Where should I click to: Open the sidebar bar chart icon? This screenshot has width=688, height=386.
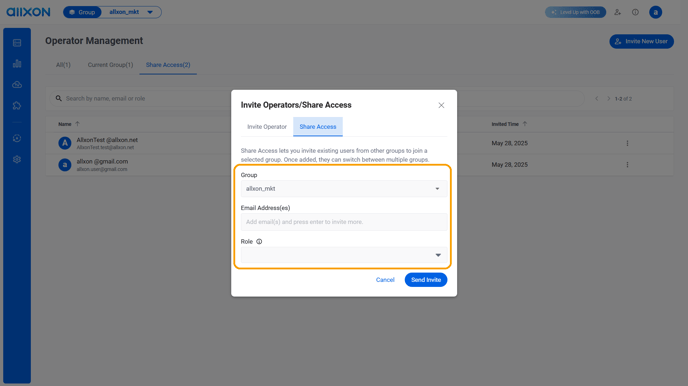coord(17,64)
